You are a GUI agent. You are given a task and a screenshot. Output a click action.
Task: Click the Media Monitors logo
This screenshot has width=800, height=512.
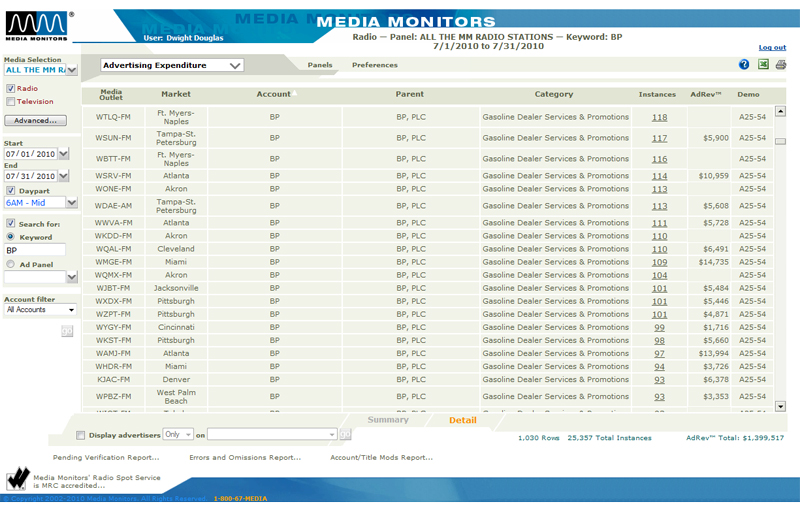[x=37, y=27]
